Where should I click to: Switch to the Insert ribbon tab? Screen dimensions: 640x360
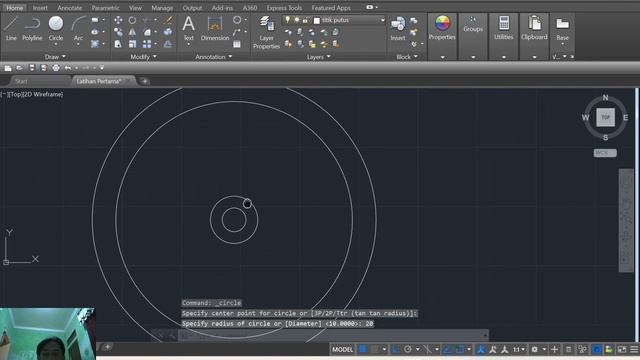40,8
